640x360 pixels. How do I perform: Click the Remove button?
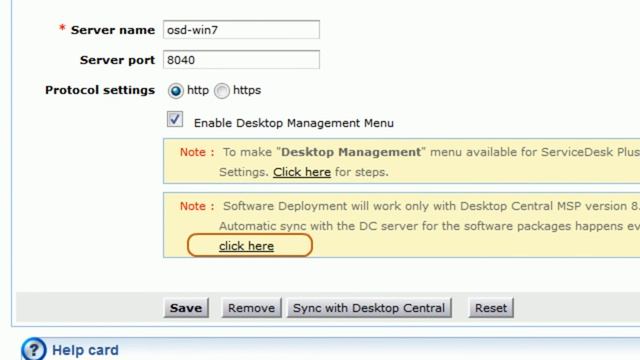click(x=251, y=308)
